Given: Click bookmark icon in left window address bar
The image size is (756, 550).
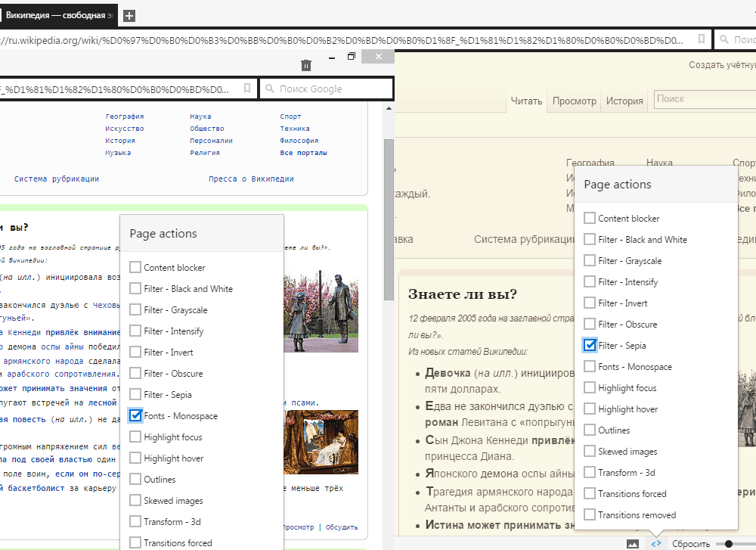Looking at the screenshot, I should [x=247, y=89].
